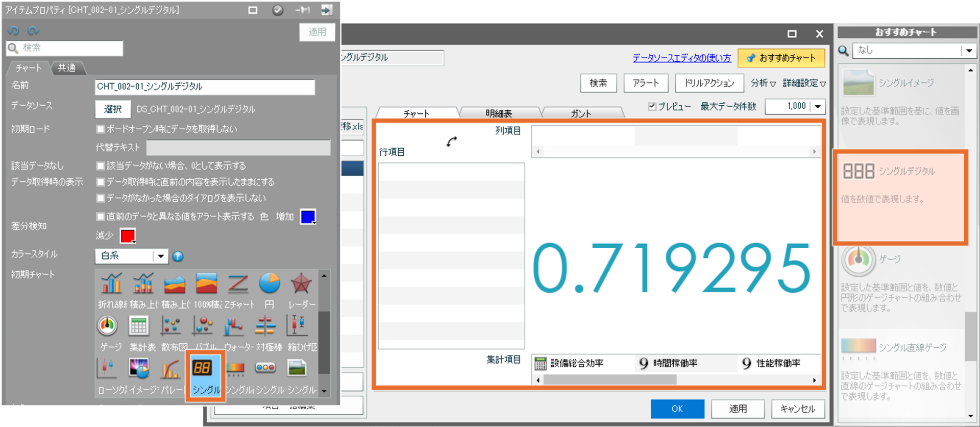Expand the 詳細設定 dropdown menu
980x427 pixels.
click(804, 83)
